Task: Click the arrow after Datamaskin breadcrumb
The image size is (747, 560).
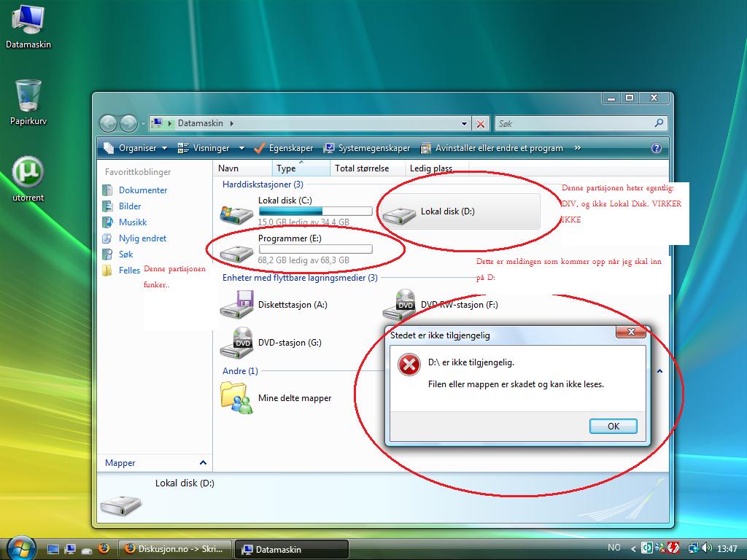Action: [231, 123]
